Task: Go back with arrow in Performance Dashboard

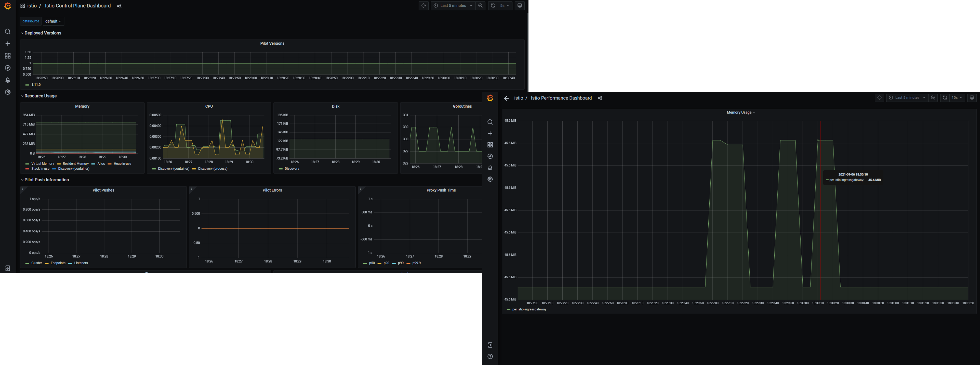Action: click(x=506, y=98)
